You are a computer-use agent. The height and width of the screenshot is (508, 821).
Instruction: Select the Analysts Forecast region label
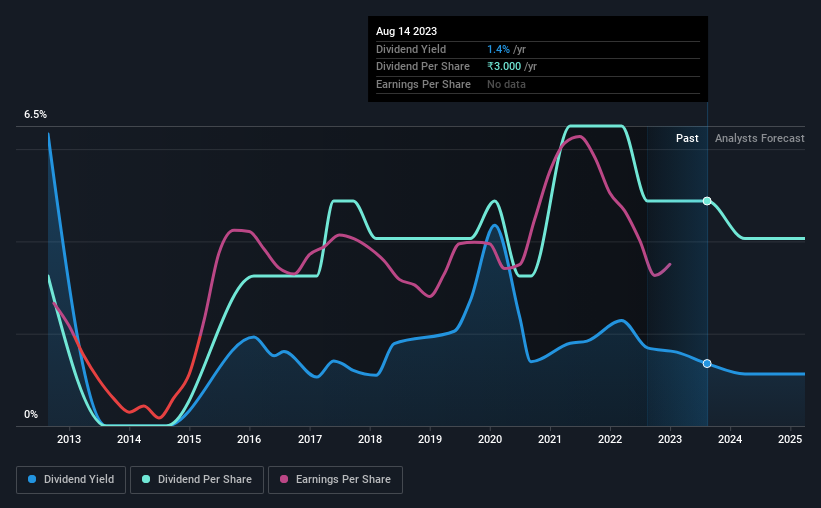tap(760, 138)
